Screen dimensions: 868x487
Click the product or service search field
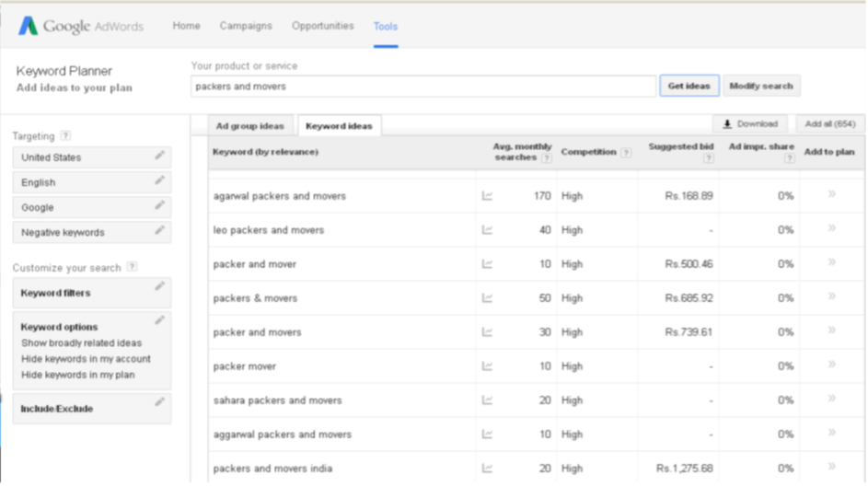422,87
